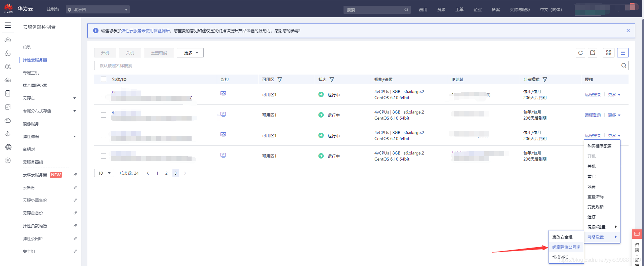Choose 变更规格 in the row actions menu

tap(602, 207)
